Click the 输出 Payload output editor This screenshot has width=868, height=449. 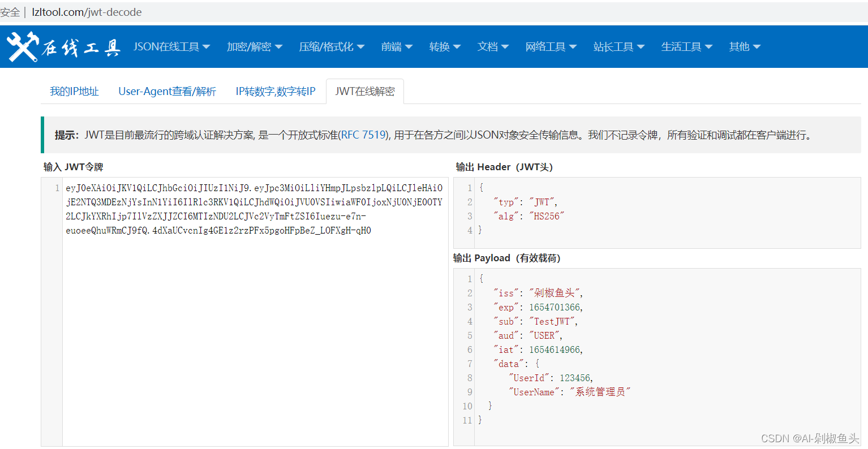pyautogui.click(x=657, y=357)
